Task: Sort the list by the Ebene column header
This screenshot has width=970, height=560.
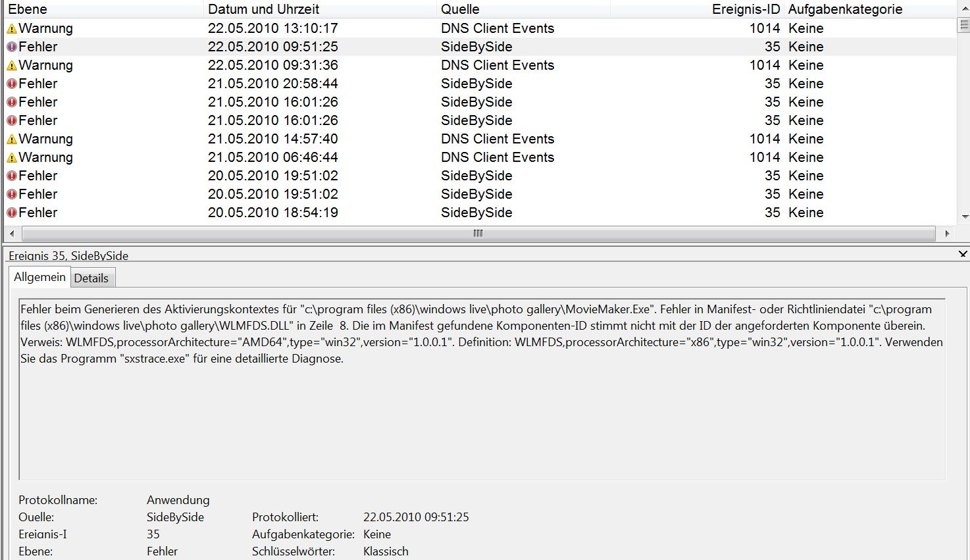Action: 103,9
